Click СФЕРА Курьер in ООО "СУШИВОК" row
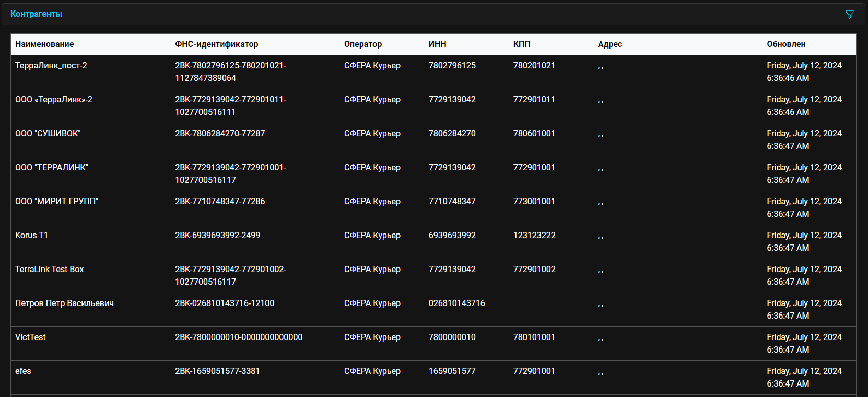Screen dimensions: 868x397 372,134
